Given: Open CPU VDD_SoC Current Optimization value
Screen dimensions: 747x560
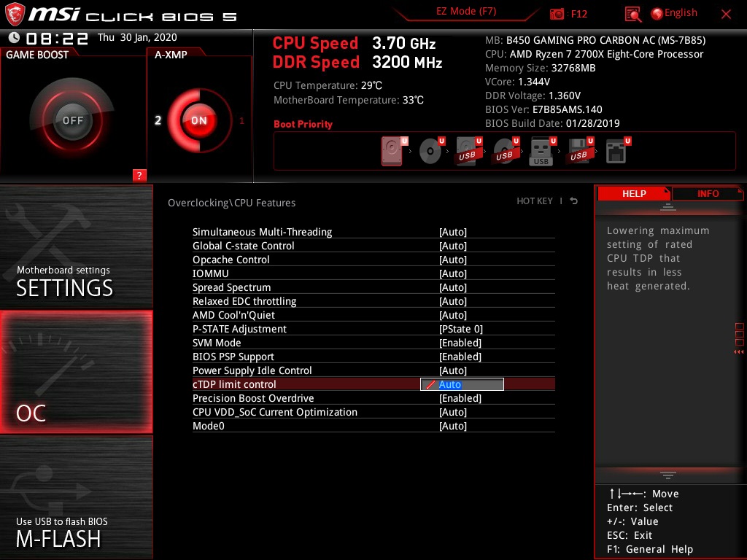Looking at the screenshot, I should [452, 412].
